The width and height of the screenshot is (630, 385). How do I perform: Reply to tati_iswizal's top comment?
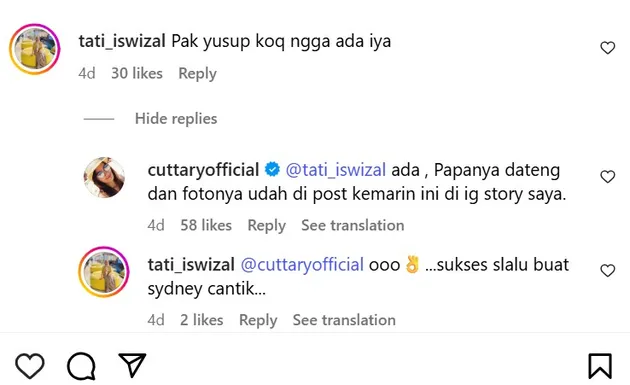[x=197, y=74]
